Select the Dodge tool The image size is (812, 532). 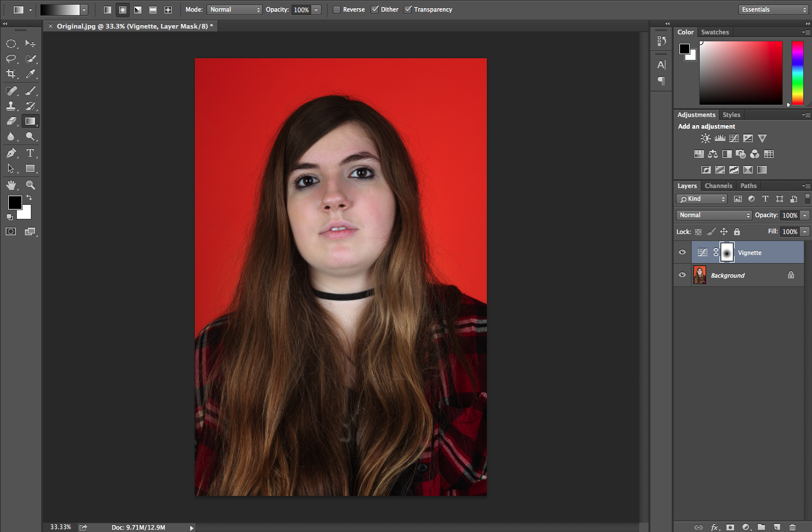[x=30, y=136]
